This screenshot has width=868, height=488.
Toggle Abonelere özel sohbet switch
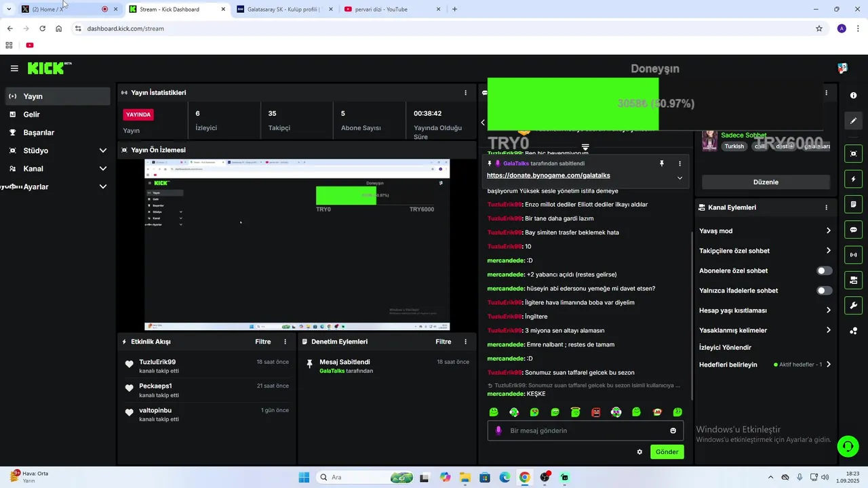[824, 270]
